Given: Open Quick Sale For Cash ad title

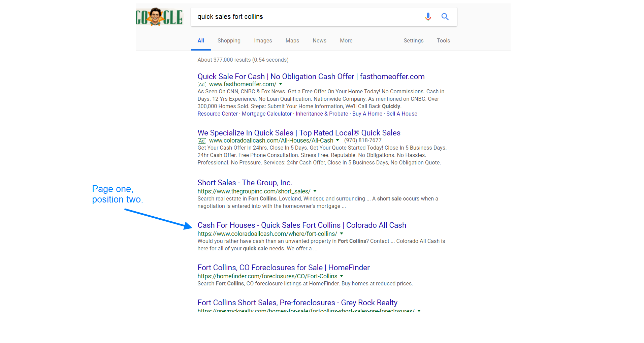Looking at the screenshot, I should [311, 76].
